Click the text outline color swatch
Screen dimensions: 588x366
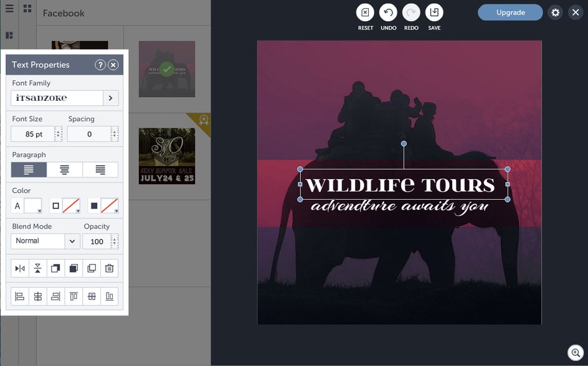tap(71, 205)
